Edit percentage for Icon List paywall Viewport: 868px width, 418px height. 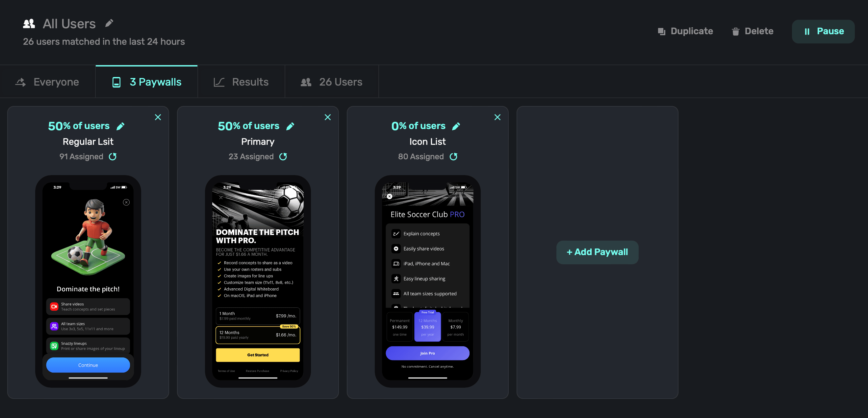point(456,126)
